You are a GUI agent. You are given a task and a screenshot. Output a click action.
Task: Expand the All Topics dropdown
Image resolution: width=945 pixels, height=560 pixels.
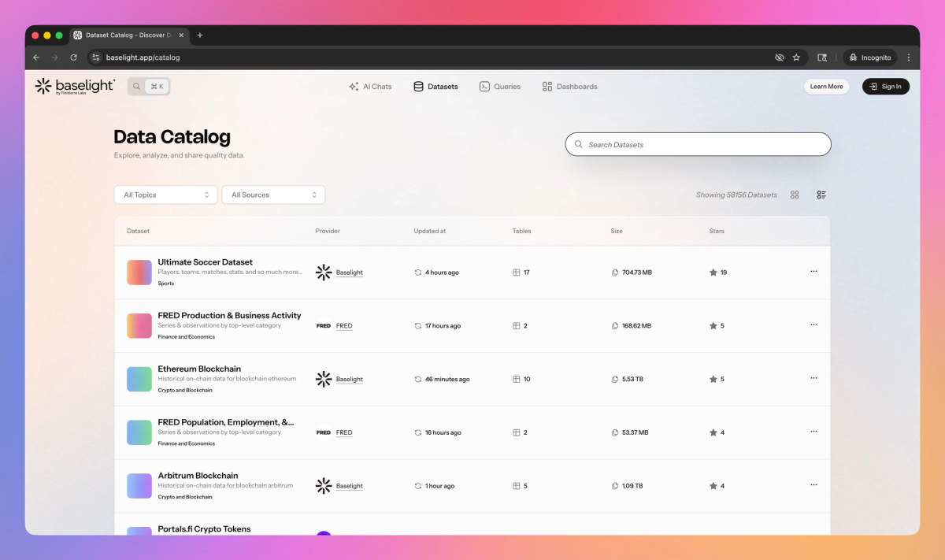165,195
